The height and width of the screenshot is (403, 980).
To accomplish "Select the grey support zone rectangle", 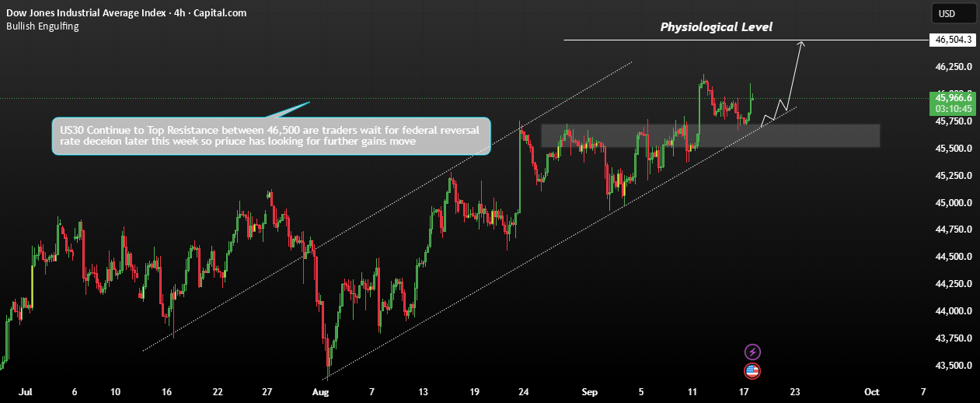I will pos(710,135).
